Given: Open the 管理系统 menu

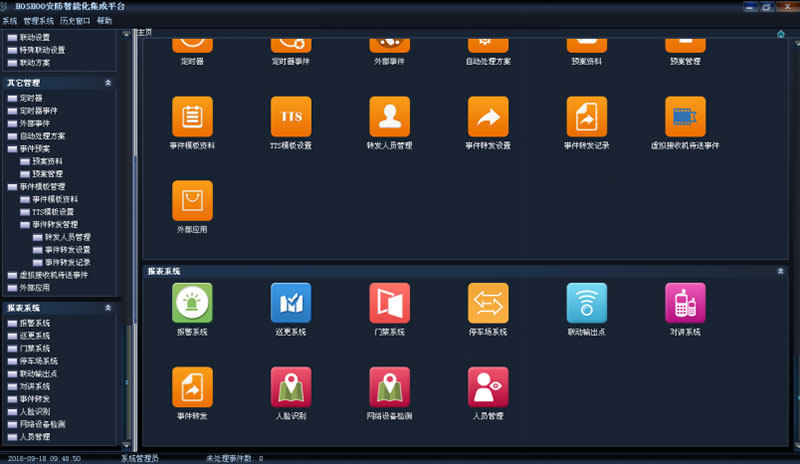Looking at the screenshot, I should coord(39,20).
